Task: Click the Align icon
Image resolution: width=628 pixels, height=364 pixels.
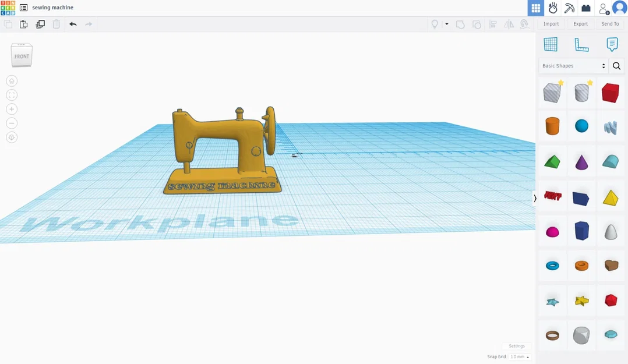Action: click(x=493, y=24)
